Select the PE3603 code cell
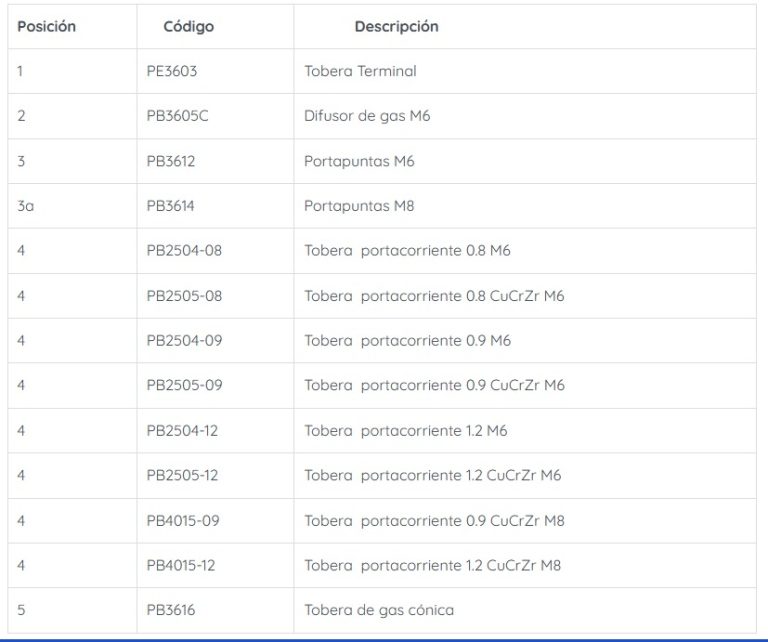The width and height of the screenshot is (768, 642). pos(173,71)
